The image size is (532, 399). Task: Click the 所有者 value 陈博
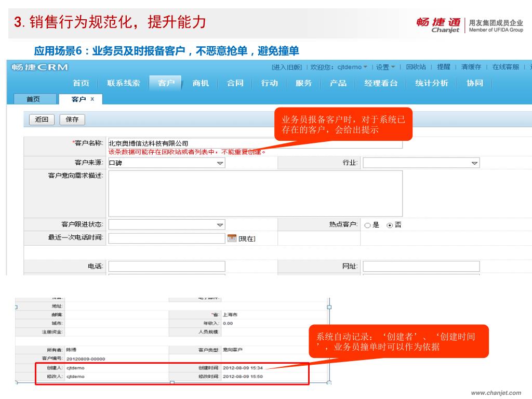[71, 350]
